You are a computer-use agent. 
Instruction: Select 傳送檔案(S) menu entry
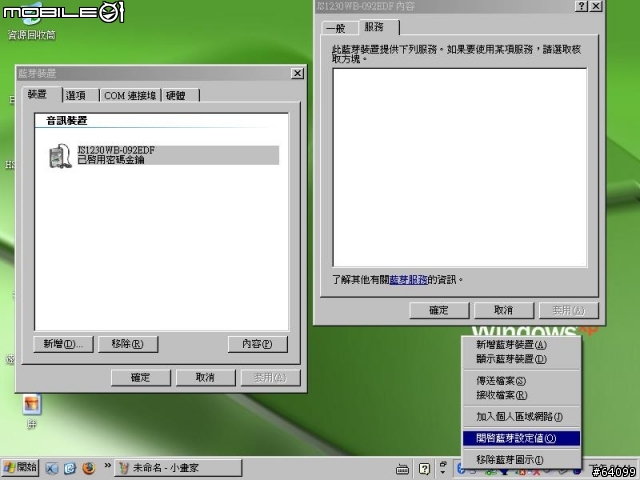521,381
